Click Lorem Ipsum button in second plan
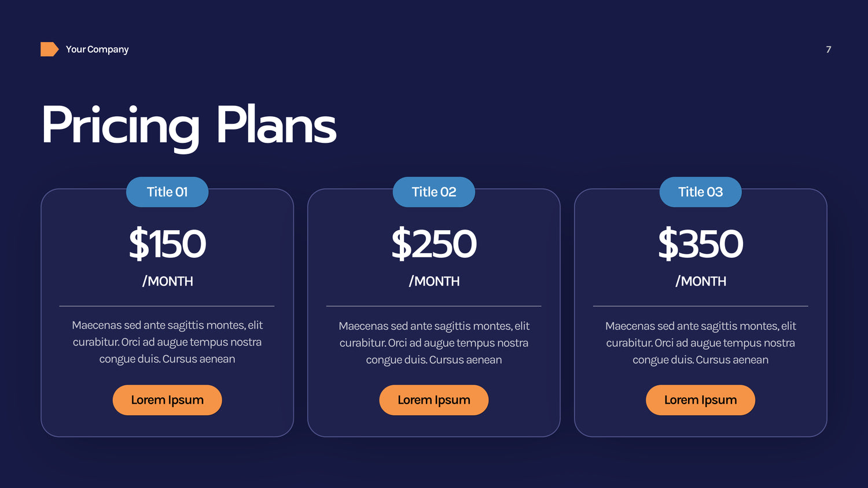868x488 pixels. (434, 400)
